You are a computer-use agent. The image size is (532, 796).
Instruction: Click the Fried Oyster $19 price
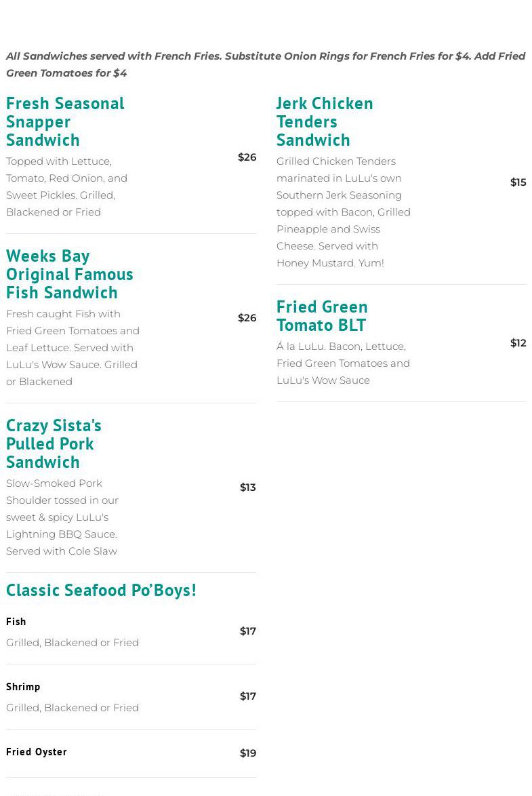tap(247, 753)
